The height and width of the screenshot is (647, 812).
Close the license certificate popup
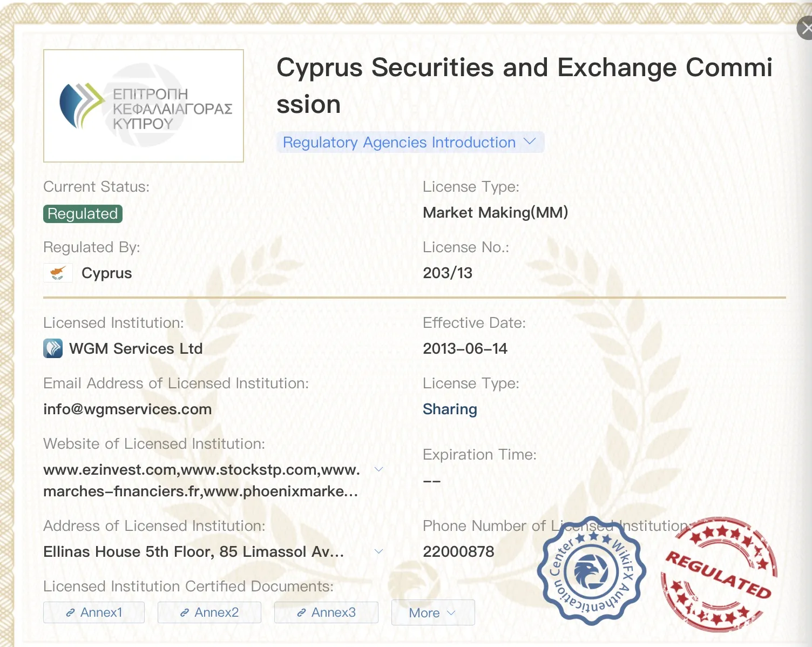[805, 28]
